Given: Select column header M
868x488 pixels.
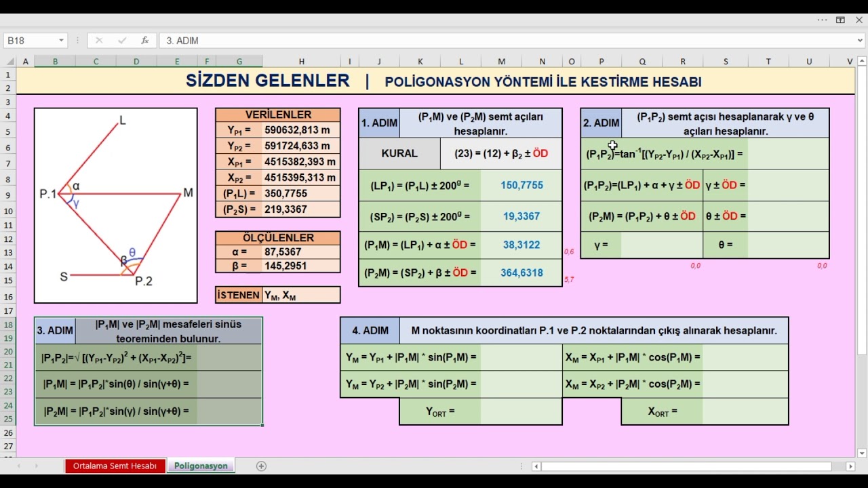Looking at the screenshot, I should point(502,62).
